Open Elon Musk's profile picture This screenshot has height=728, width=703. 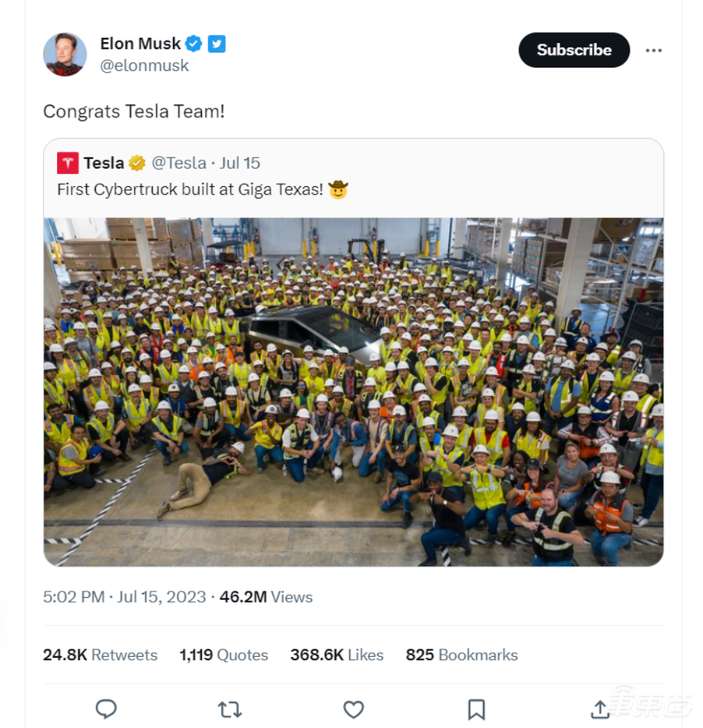pyautogui.click(x=65, y=55)
